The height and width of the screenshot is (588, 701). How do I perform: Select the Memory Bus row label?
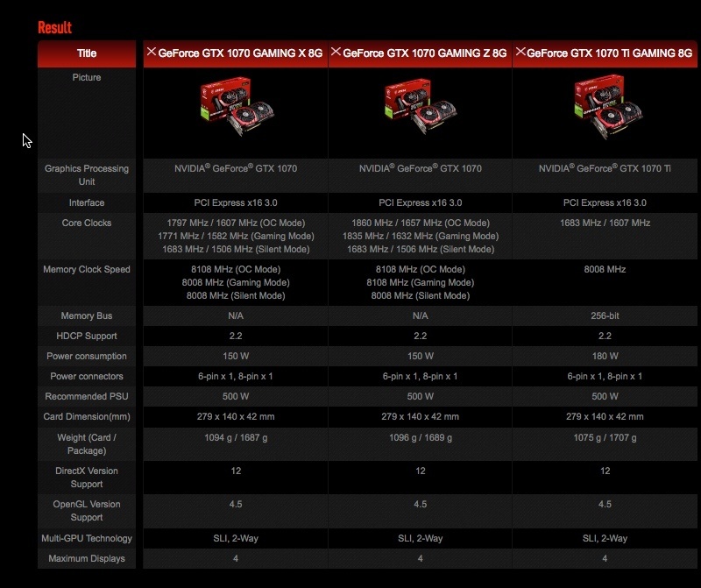pyautogui.click(x=87, y=315)
